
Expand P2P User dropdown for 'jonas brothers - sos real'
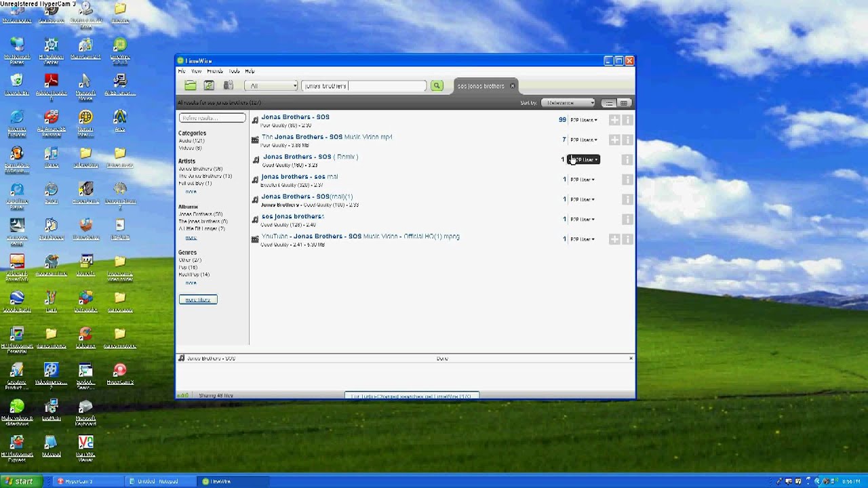pos(582,180)
